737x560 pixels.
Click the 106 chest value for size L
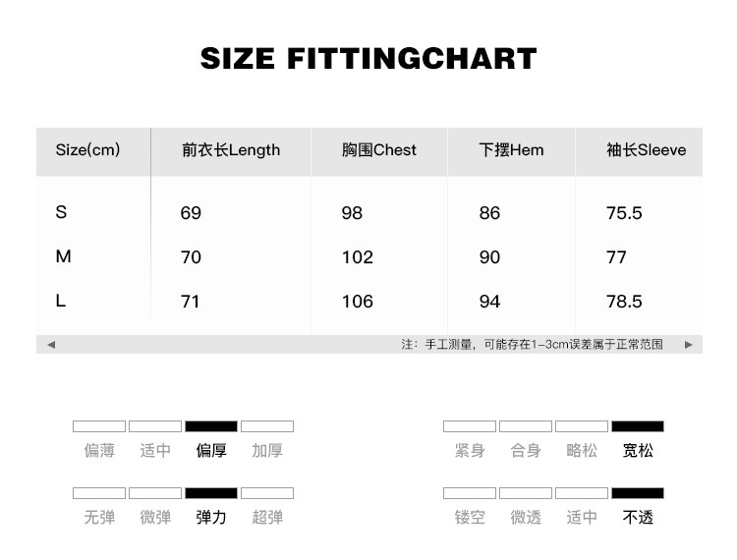(x=358, y=302)
